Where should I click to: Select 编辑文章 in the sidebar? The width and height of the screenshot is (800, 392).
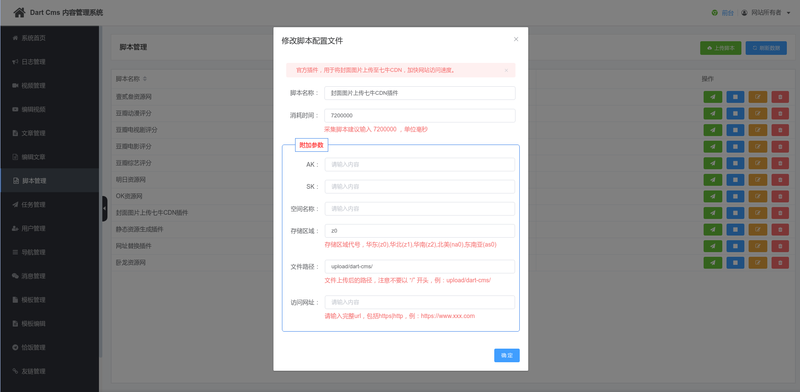(x=49, y=157)
